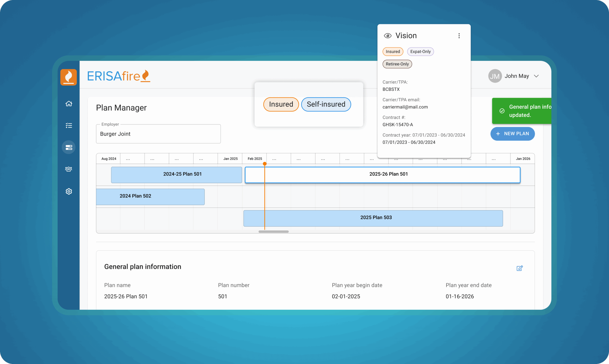Open the people group sidebar icon
The image size is (609, 364).
69,169
